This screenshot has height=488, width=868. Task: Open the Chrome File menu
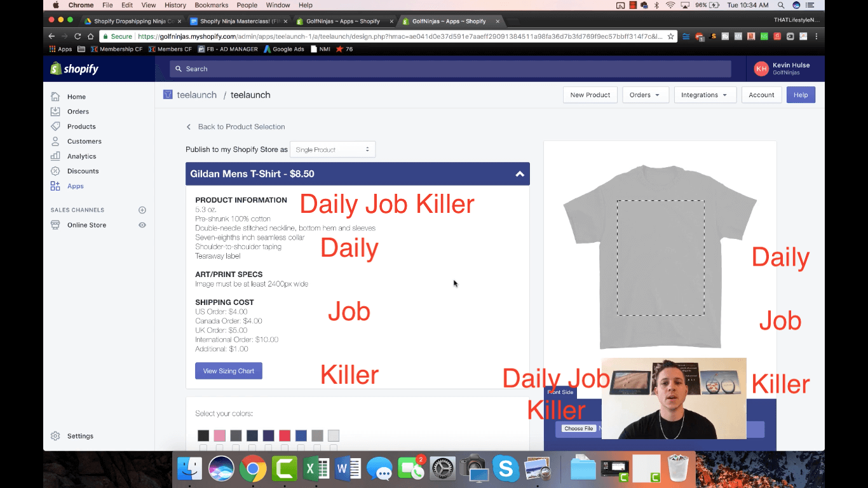108,5
